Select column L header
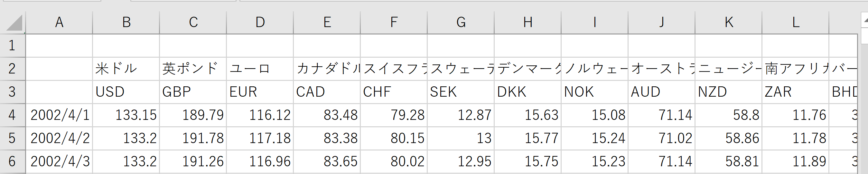The height and width of the screenshot is (174, 868). point(795,22)
